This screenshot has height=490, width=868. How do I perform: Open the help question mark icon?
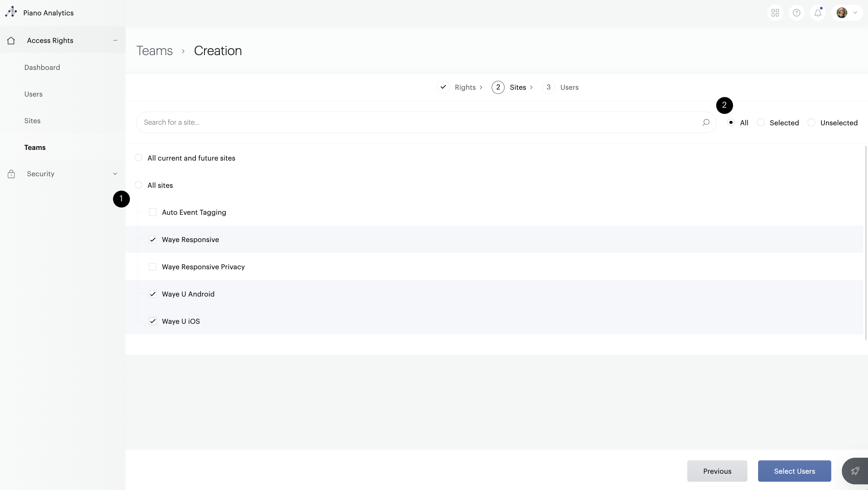point(796,13)
